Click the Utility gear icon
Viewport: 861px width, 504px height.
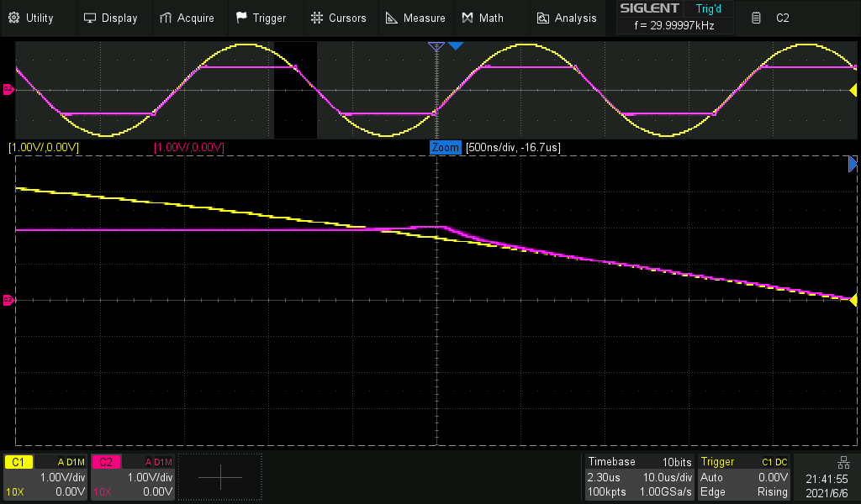point(13,17)
